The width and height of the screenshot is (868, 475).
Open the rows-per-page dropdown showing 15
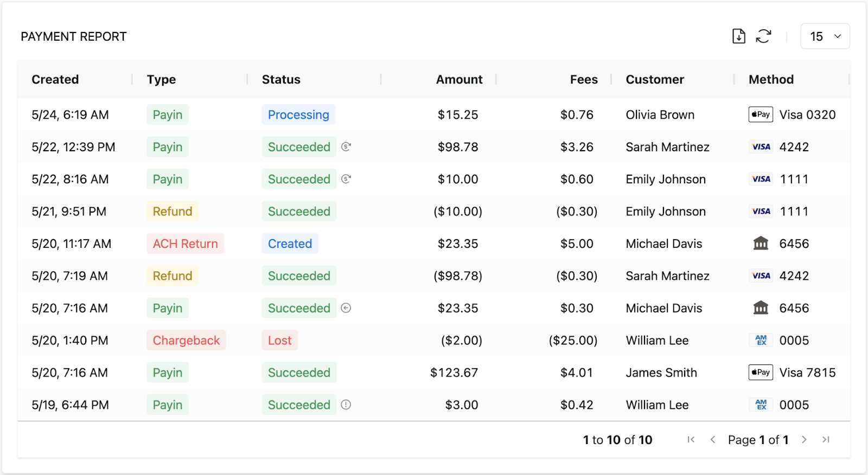pos(825,36)
